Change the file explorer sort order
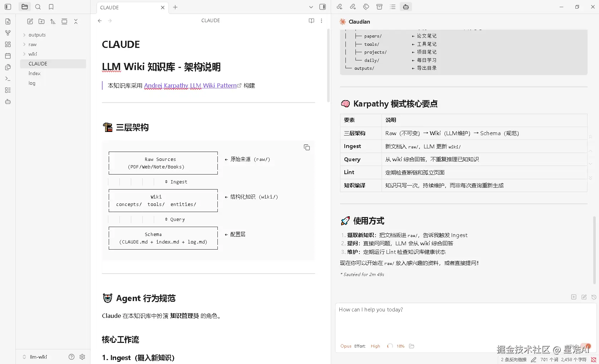 [x=53, y=21]
